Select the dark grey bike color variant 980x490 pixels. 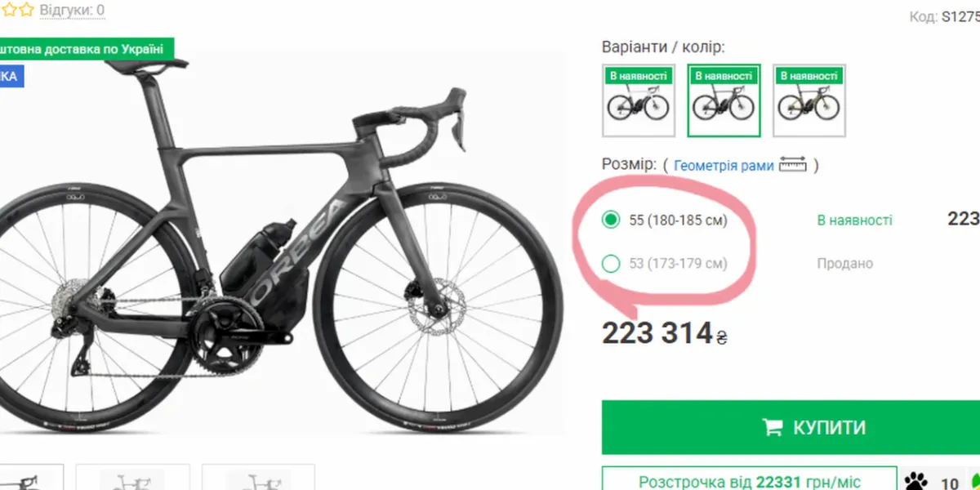(724, 100)
